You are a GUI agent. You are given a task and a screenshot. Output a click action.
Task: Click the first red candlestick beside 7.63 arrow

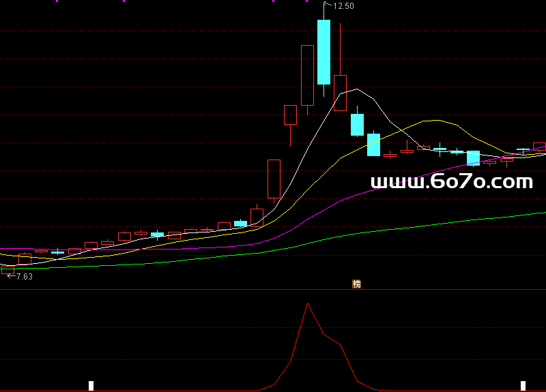(8, 269)
